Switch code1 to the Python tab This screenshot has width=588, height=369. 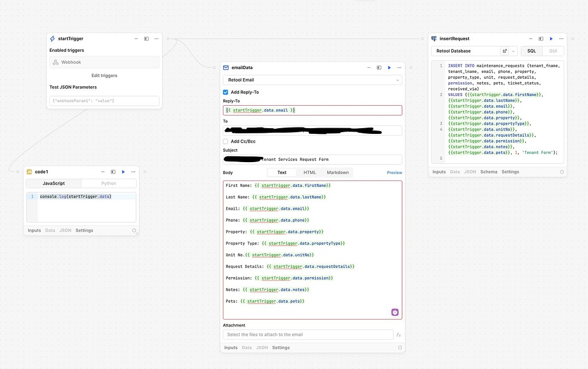[107, 183]
